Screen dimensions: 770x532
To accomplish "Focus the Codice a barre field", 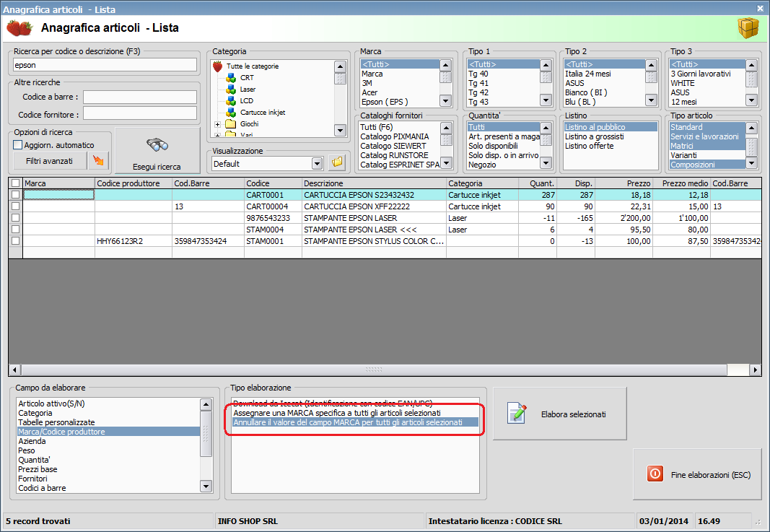I will coord(140,97).
